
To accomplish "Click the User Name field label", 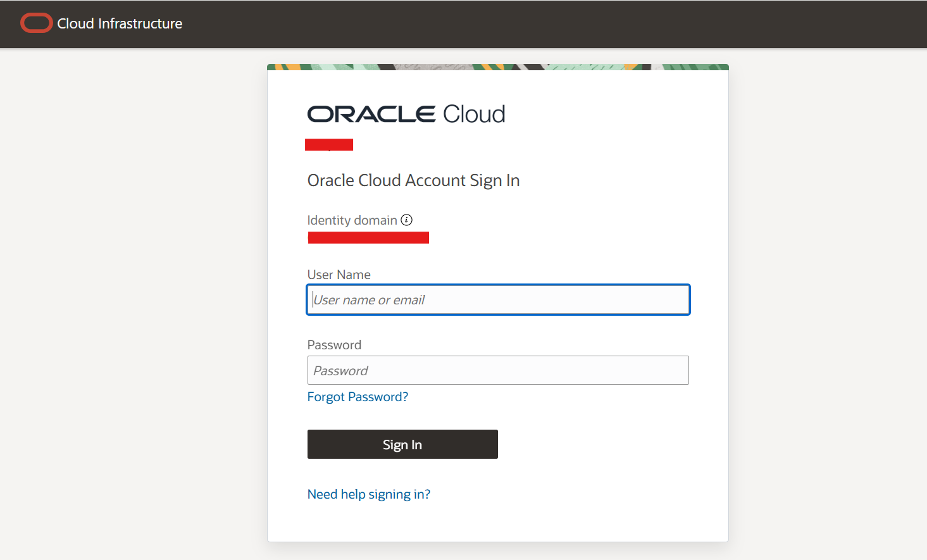I will tap(339, 274).
